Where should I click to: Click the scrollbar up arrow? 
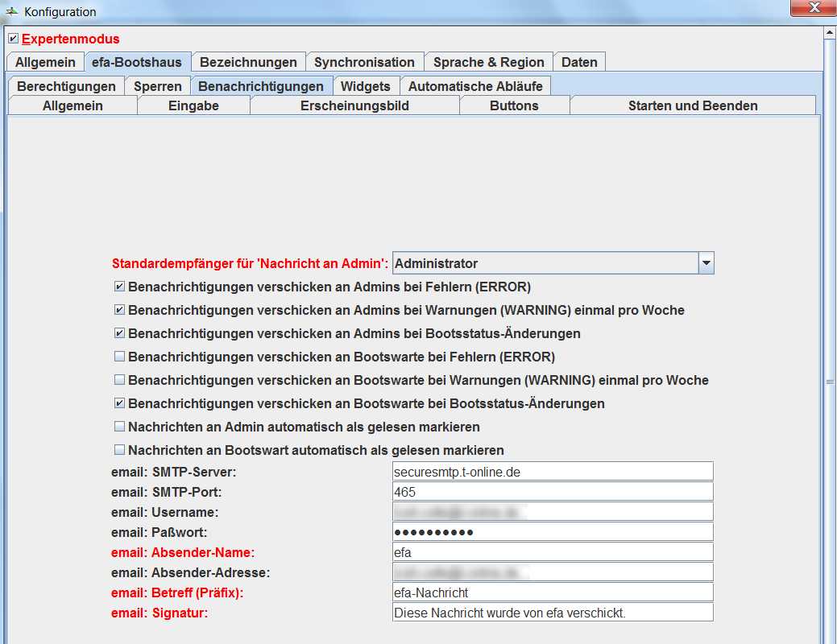pyautogui.click(x=830, y=33)
